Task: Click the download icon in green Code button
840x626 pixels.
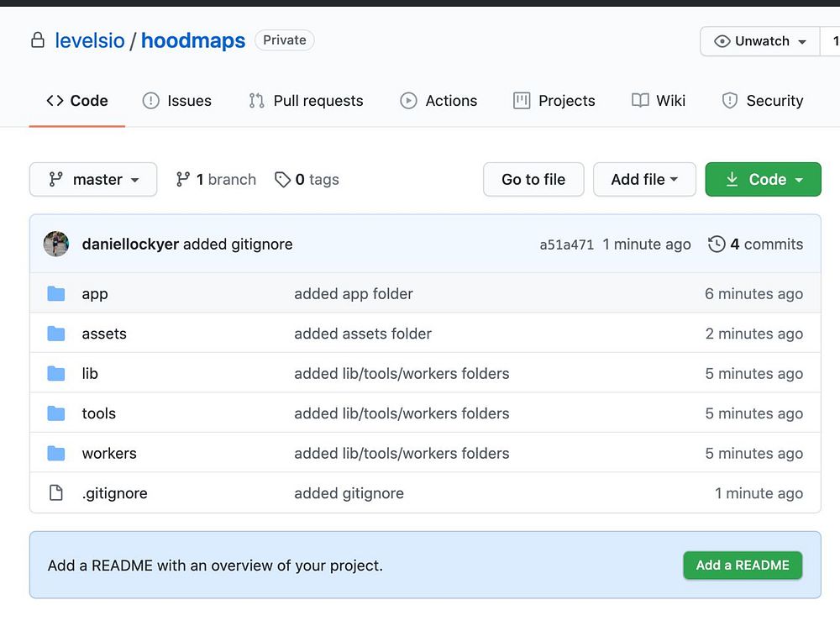Action: [x=732, y=180]
